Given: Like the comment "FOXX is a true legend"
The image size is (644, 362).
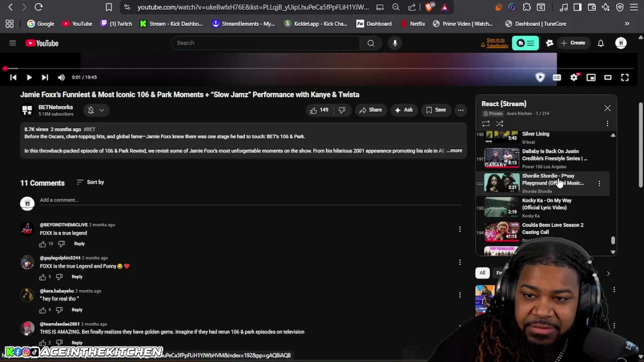Looking at the screenshot, I should point(42,244).
